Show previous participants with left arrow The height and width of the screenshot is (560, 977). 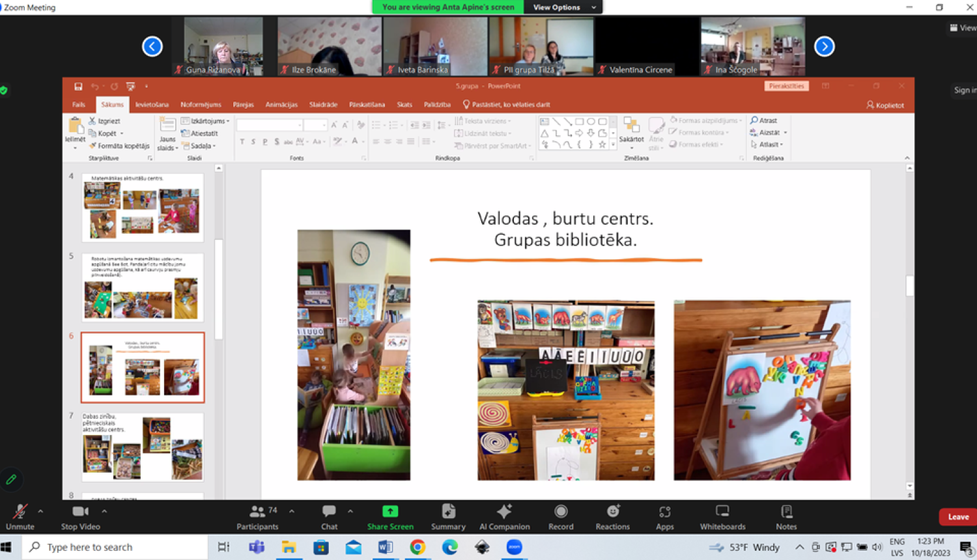(152, 46)
